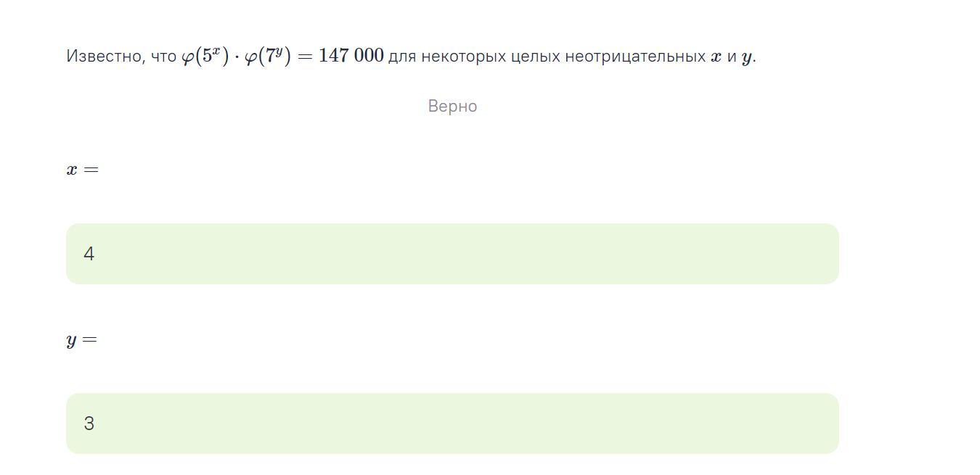
Task: Click the equals sign before 147 000
Action: (305, 57)
